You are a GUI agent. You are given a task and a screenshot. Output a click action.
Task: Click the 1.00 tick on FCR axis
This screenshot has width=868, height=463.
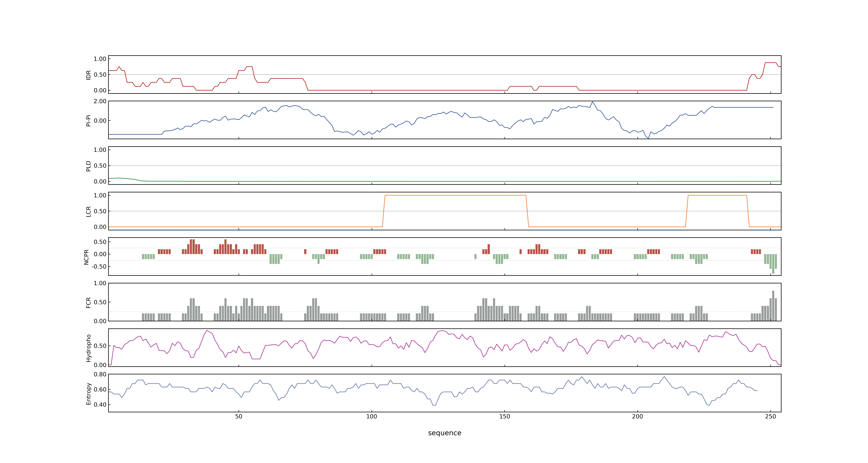[x=100, y=283]
